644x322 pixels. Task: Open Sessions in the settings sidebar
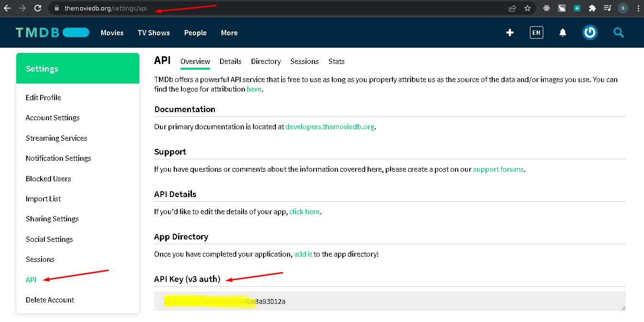click(40, 259)
